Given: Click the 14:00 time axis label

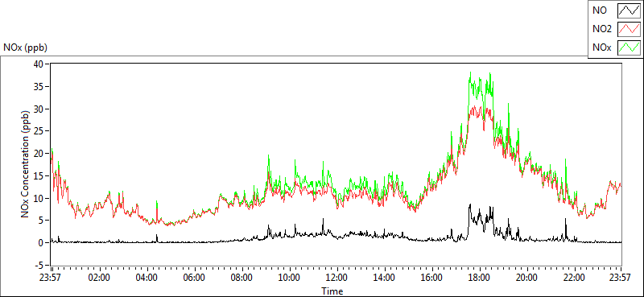Looking at the screenshot, I should 384,278.
